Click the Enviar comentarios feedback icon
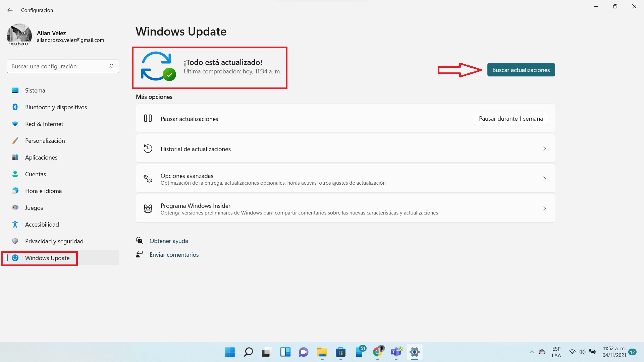The image size is (644, 362). click(x=139, y=254)
